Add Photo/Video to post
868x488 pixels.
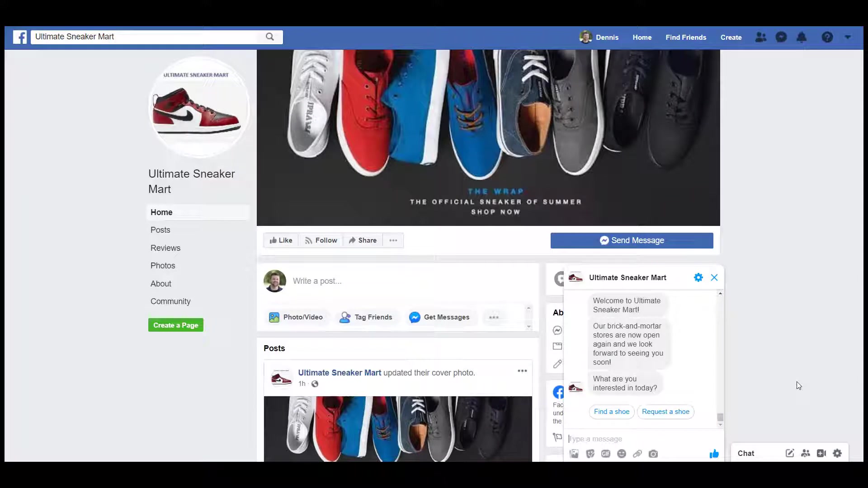pos(296,317)
